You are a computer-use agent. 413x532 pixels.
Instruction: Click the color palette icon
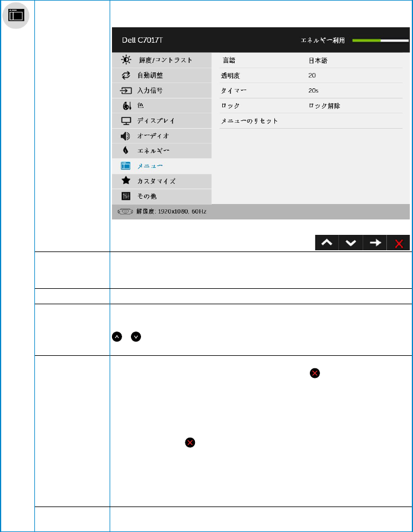126,106
